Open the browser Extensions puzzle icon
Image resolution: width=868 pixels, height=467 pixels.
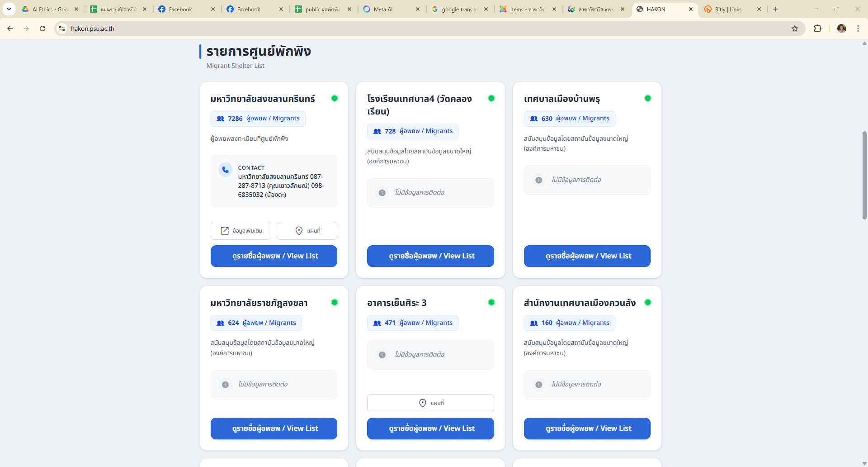(x=817, y=29)
